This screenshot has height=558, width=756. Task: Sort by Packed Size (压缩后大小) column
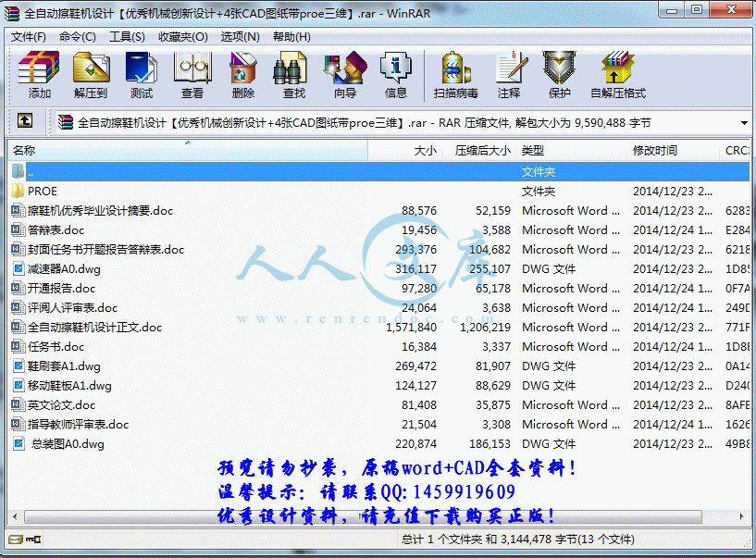tap(478, 151)
